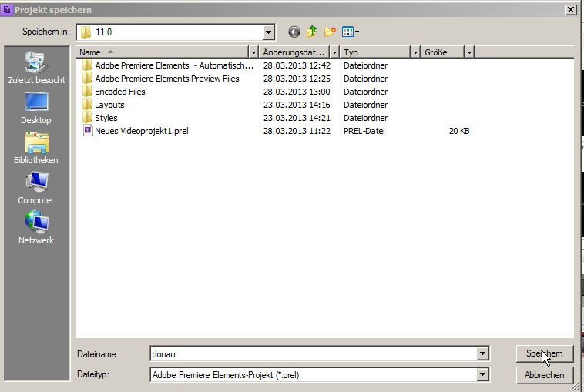Click the PREL-Datei type cell
Image resolution: width=584 pixels, height=392 pixels.
click(364, 131)
